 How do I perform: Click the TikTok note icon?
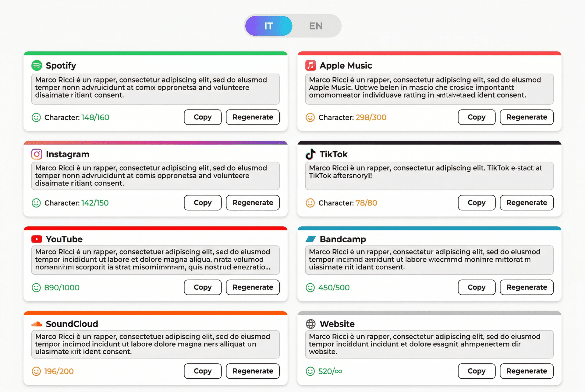click(x=310, y=154)
